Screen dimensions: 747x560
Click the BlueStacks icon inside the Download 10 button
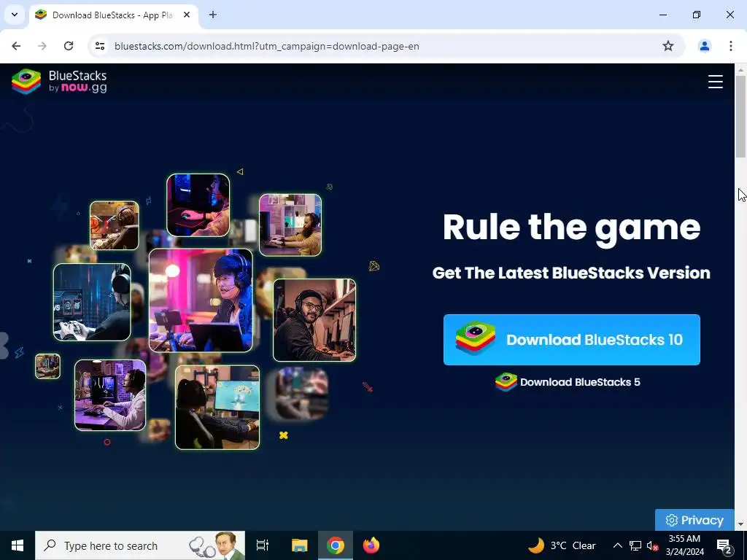[475, 338]
